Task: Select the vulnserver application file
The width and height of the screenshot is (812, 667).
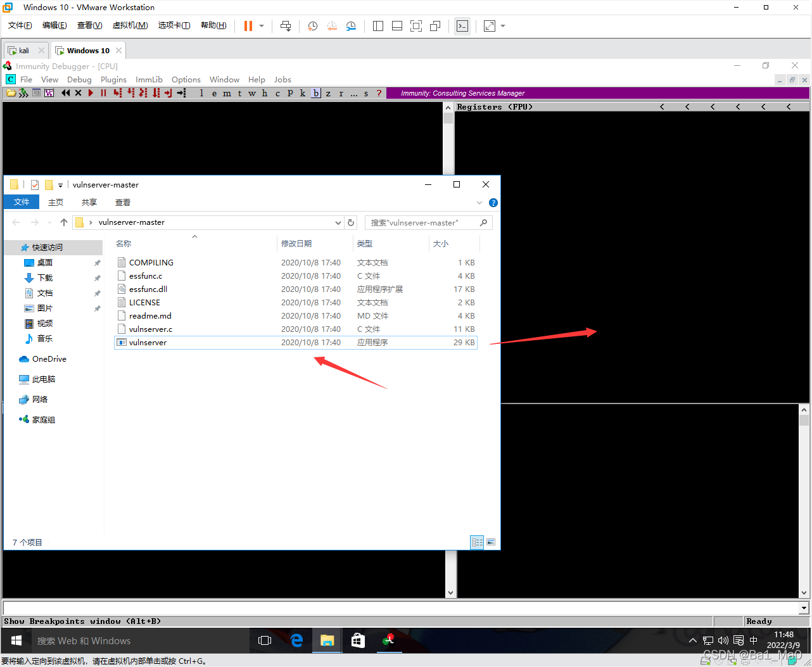Action: coord(295,342)
